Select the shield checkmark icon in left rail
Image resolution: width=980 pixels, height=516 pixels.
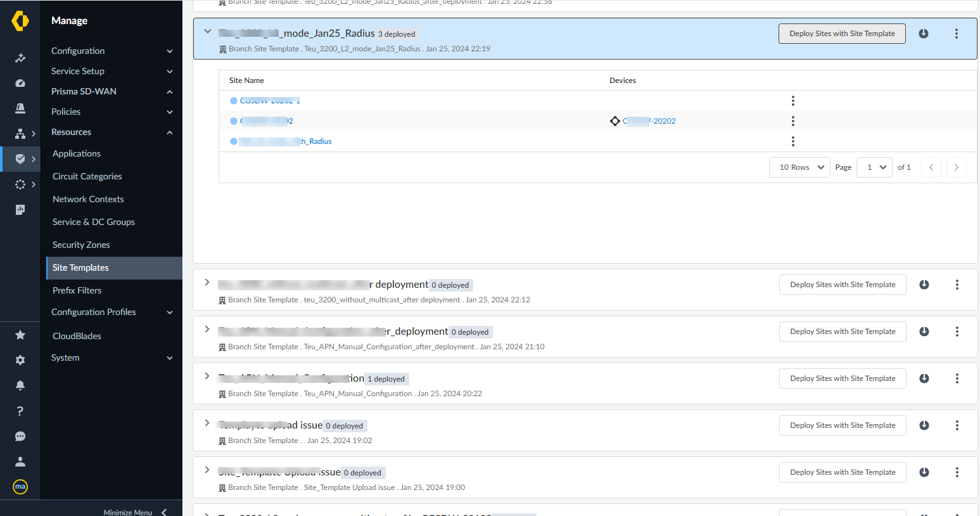[x=20, y=159]
